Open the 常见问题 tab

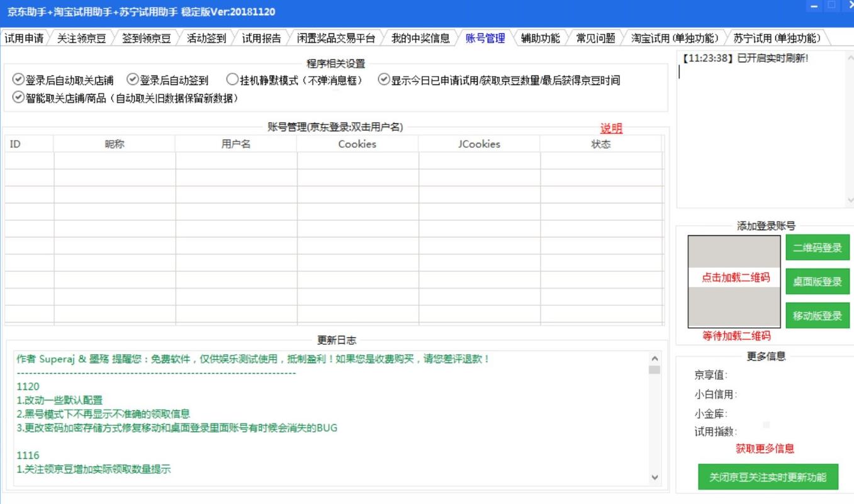coord(596,38)
